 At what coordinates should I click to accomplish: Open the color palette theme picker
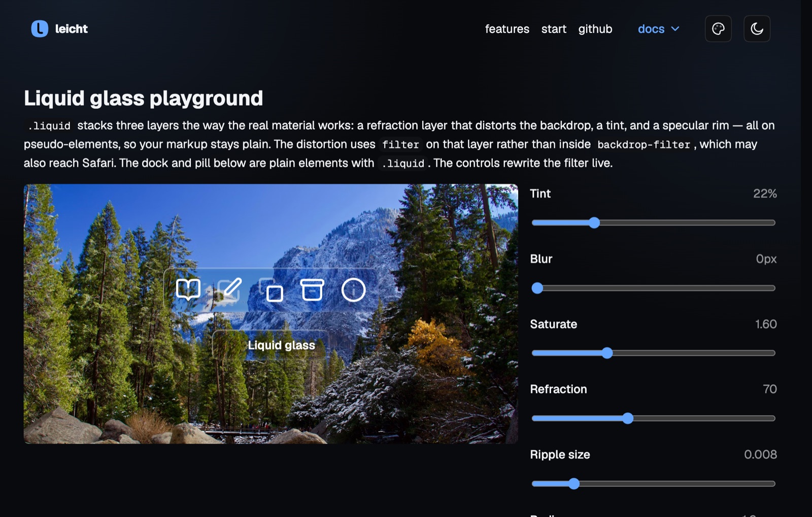[x=718, y=29]
